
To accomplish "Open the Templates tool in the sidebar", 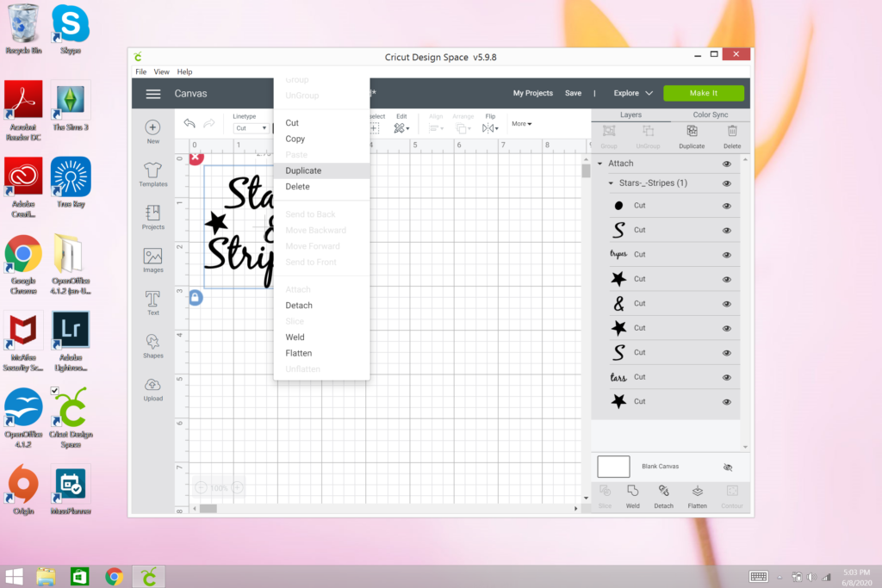I will pyautogui.click(x=153, y=173).
